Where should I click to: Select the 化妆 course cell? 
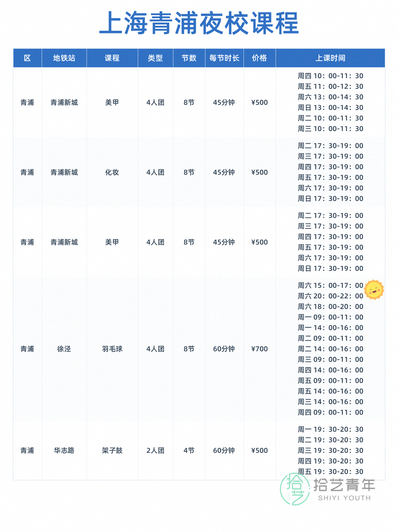coord(112,172)
